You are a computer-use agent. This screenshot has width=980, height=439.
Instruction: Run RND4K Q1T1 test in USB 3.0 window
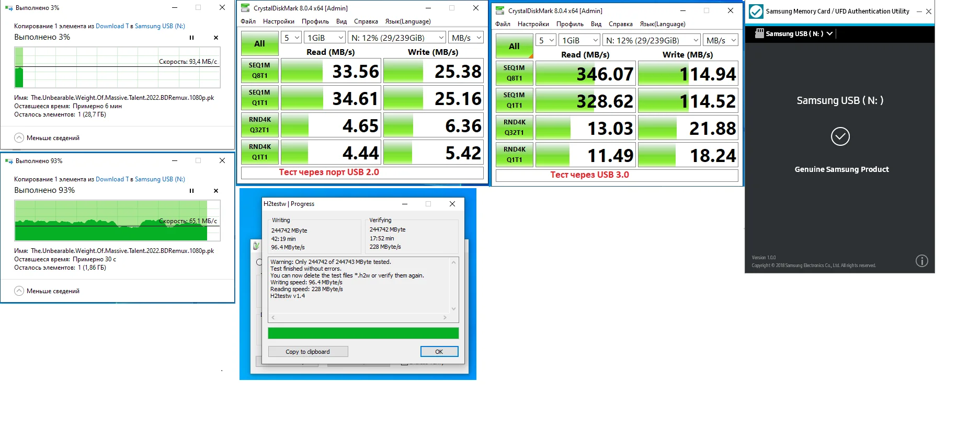515,155
